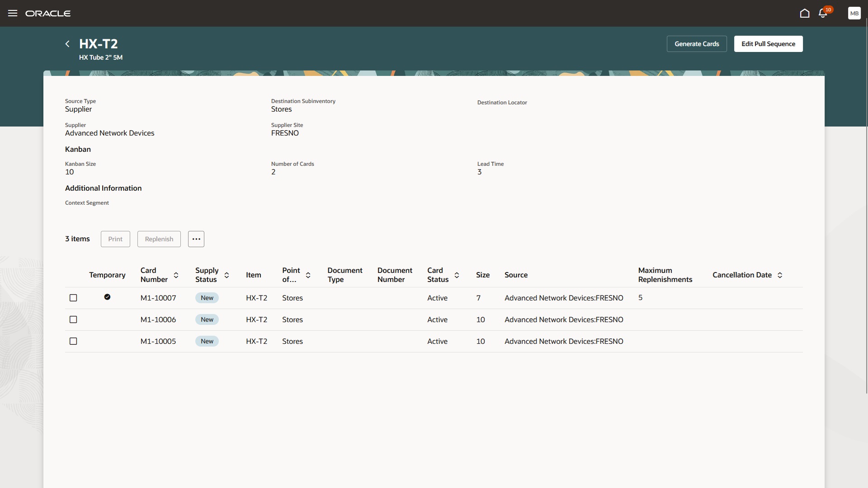
Task: Click the temporary card checkmark on M1-10007
Action: [x=107, y=297]
